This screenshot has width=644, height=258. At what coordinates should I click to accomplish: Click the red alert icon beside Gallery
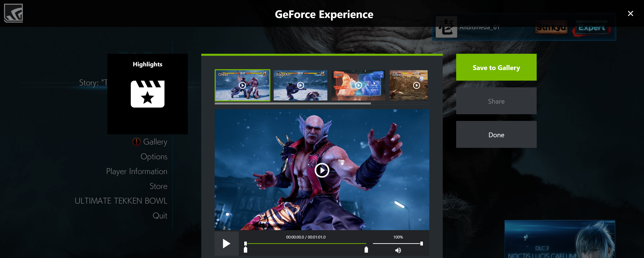(137, 142)
